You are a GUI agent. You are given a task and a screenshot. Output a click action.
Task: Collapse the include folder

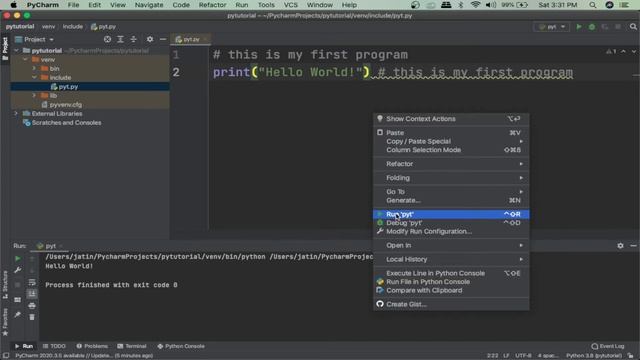tap(34, 78)
